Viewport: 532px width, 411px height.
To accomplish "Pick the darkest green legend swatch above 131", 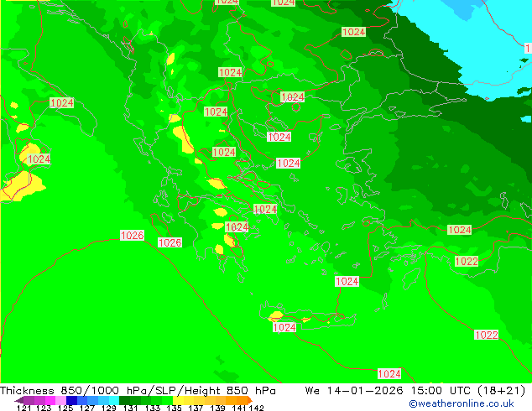I will (x=124, y=400).
